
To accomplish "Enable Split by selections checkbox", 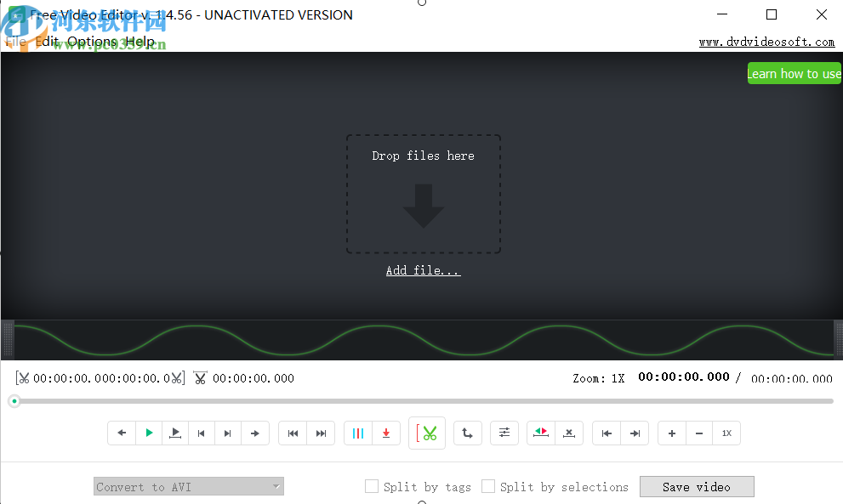I will 488,486.
